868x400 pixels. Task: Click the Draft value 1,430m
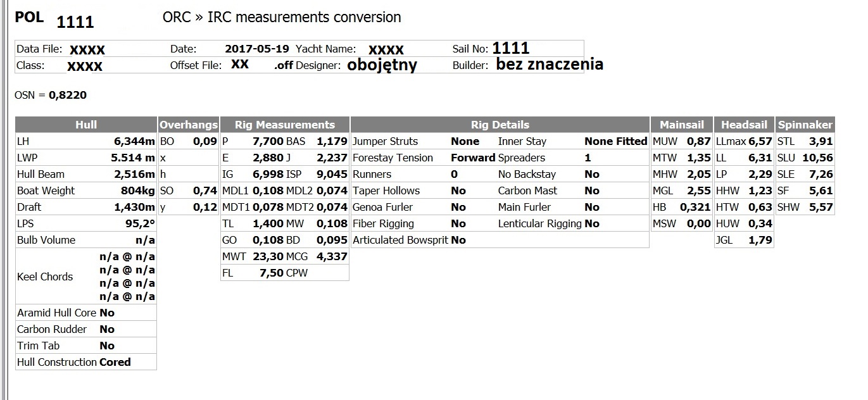click(134, 207)
